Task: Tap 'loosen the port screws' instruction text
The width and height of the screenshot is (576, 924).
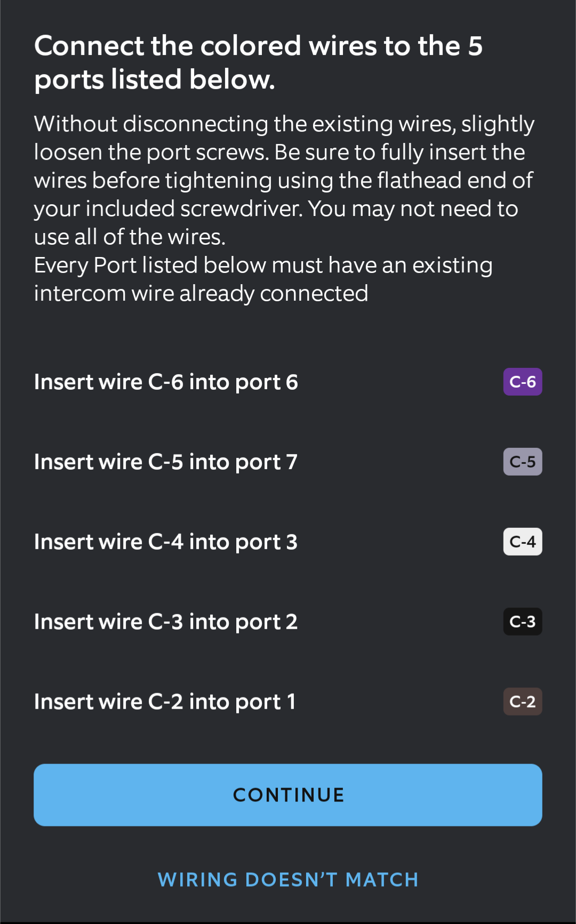Action: (x=151, y=152)
